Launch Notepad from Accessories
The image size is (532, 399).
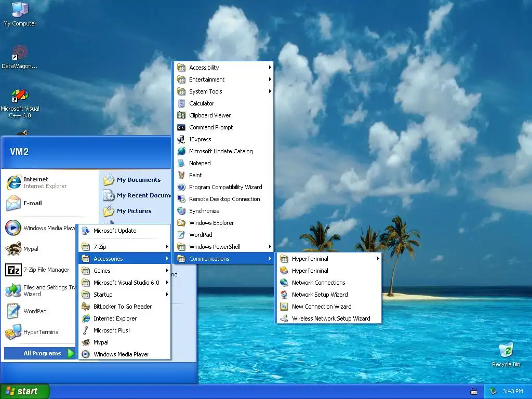(x=223, y=163)
